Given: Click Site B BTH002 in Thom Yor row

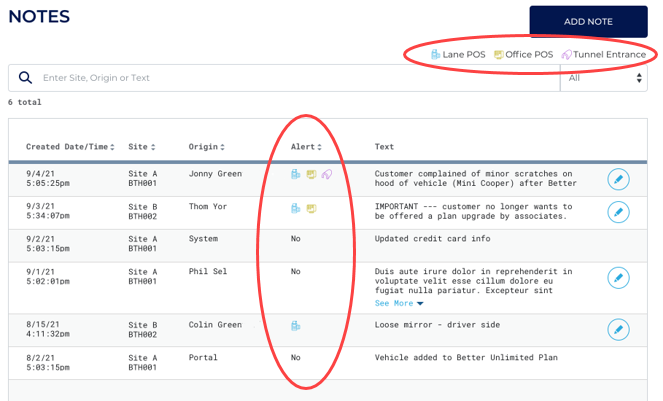Looking at the screenshot, I should click(x=142, y=211).
